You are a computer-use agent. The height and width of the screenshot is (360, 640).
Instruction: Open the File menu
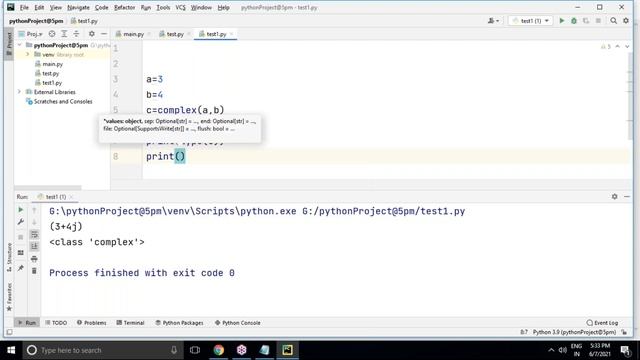[24, 7]
